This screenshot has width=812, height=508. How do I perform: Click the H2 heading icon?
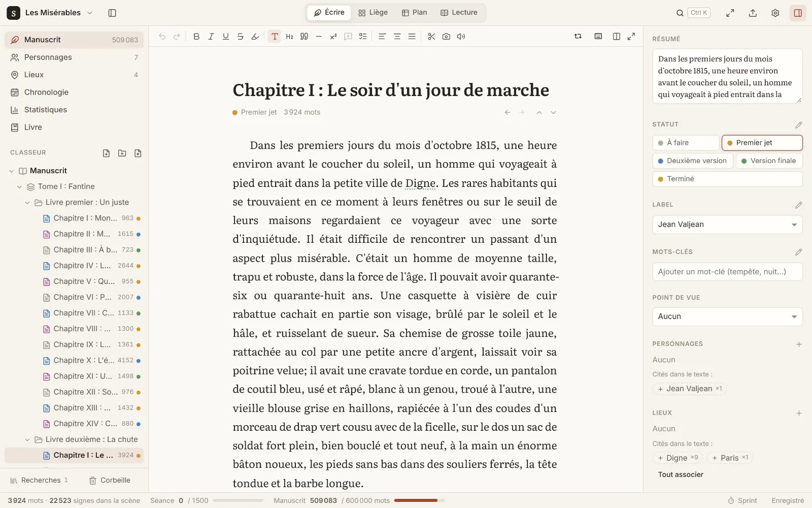click(x=289, y=37)
